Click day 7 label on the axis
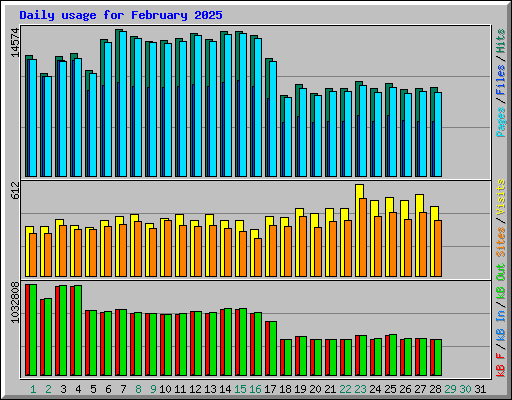Screen dimensions: 512x400 [123, 389]
